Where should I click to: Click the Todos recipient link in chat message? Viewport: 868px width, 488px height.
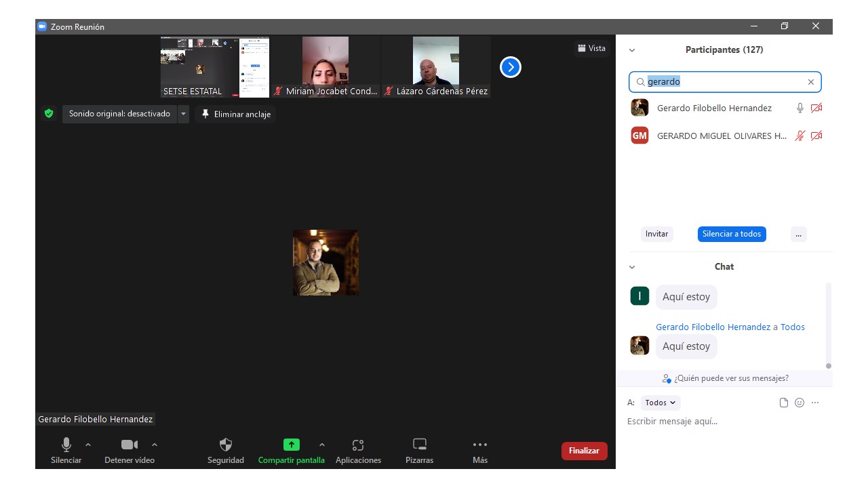[792, 327]
